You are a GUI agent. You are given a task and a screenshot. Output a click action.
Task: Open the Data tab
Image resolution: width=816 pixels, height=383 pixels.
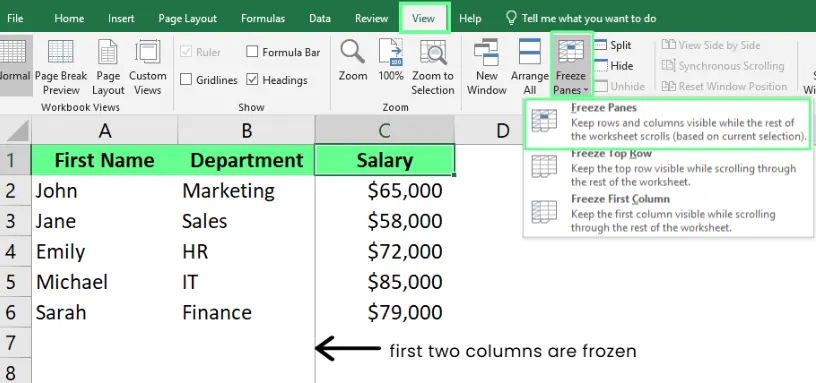[320, 18]
